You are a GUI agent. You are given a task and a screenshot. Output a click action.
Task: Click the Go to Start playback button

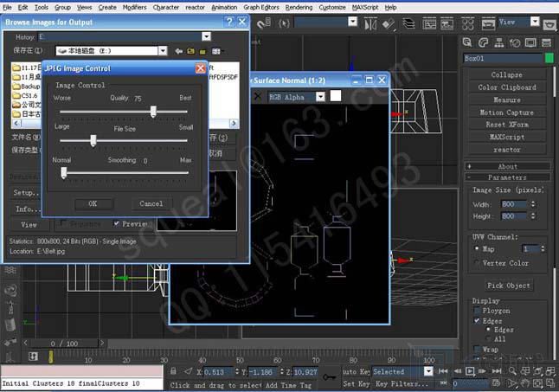click(443, 371)
